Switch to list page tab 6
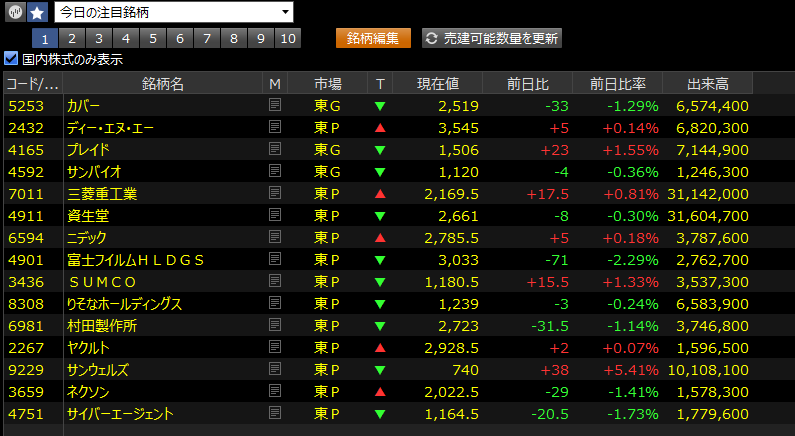The width and height of the screenshot is (795, 436). 179,38
